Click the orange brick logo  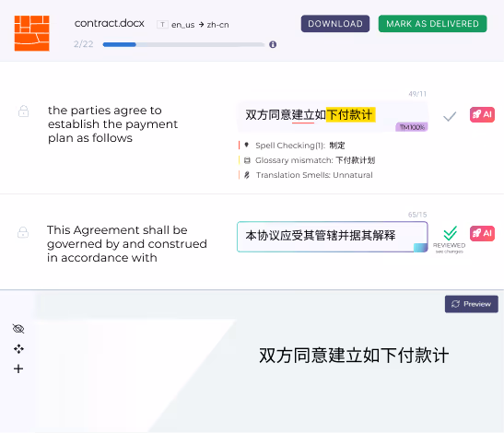[x=32, y=33]
